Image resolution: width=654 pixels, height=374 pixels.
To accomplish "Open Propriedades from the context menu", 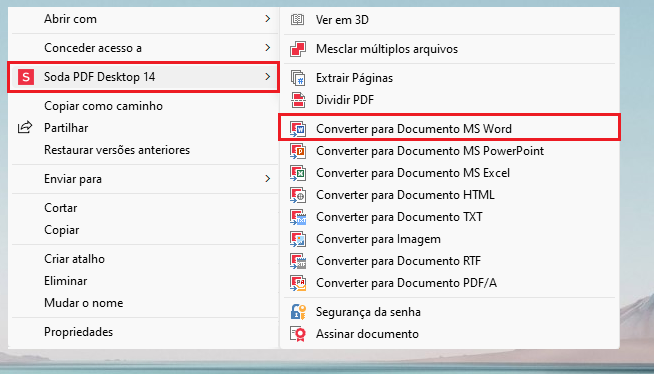I will [144, 332].
